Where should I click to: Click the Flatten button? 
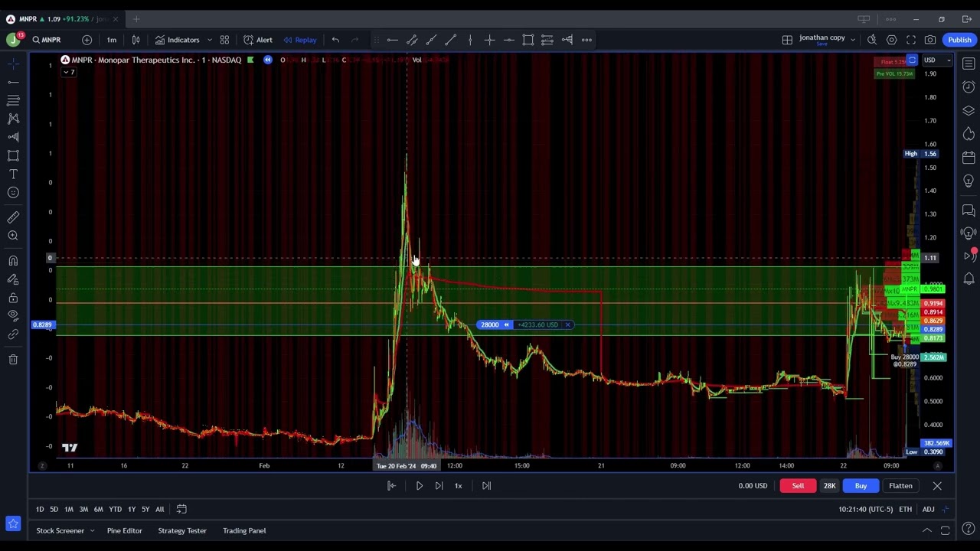(x=900, y=486)
